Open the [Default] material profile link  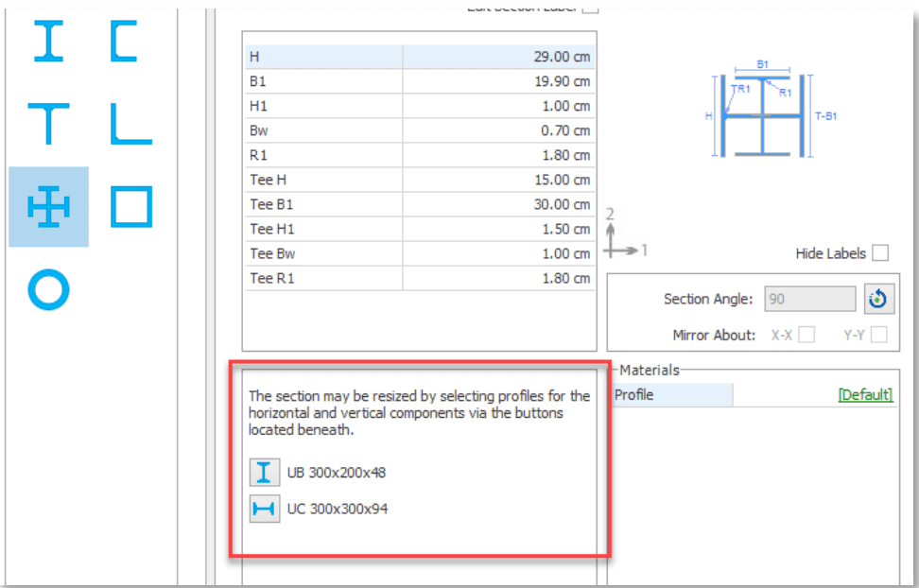click(x=866, y=394)
